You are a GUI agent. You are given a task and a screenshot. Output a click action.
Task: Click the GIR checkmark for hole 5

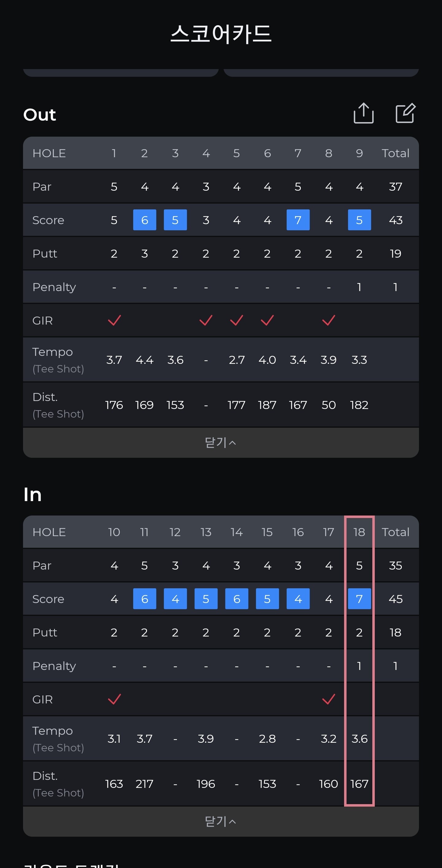(x=236, y=320)
